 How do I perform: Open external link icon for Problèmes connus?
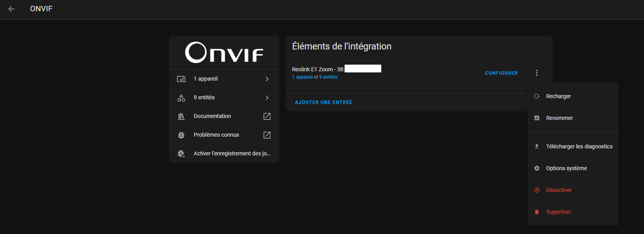click(x=267, y=135)
